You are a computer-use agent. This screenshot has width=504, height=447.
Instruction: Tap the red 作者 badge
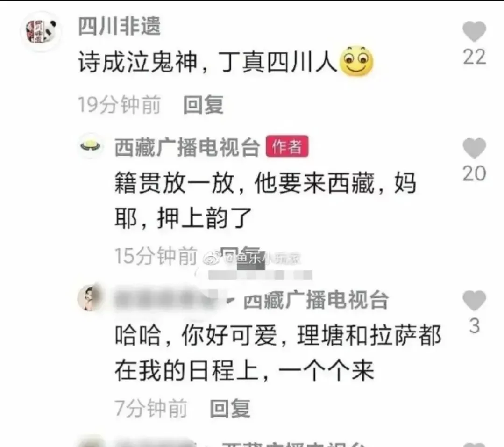287,146
